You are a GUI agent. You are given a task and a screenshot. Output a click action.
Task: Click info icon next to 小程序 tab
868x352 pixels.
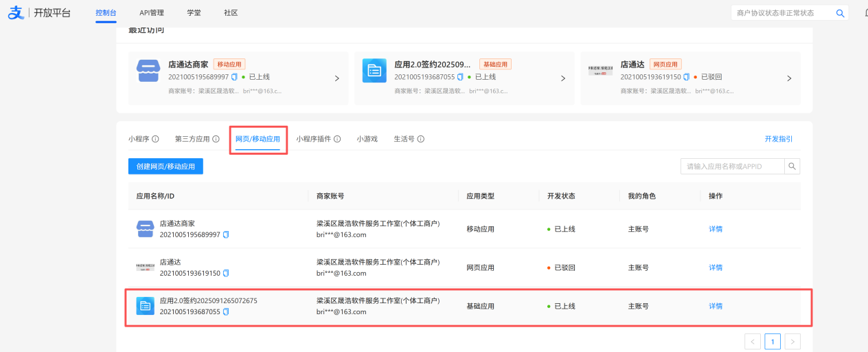coord(155,139)
